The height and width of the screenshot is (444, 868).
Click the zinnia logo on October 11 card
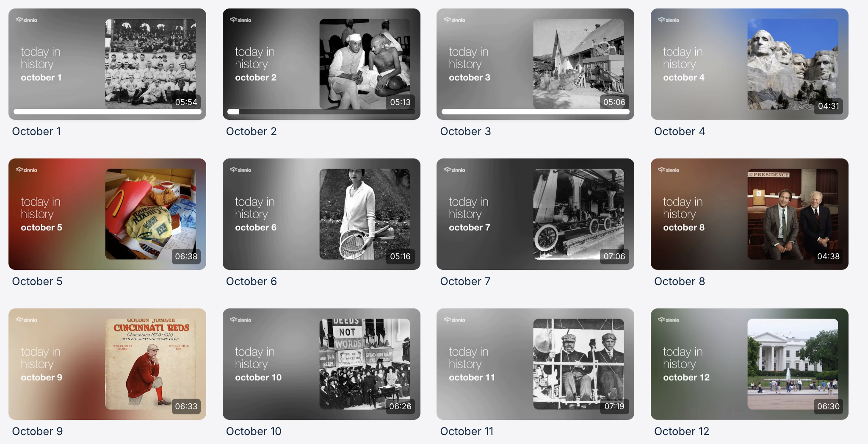click(454, 320)
